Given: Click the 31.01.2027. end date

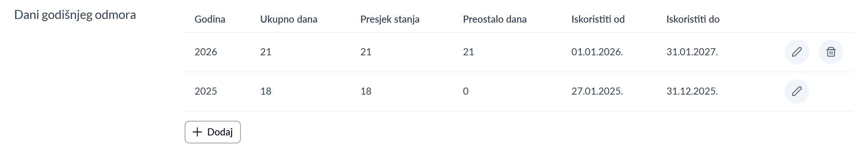Looking at the screenshot, I should (x=692, y=52).
